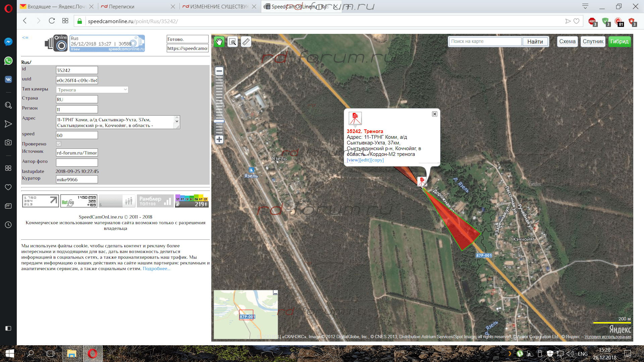Open WhatsApp in Opera sidebar
Viewport: 644px width, 362px height.
[8, 61]
